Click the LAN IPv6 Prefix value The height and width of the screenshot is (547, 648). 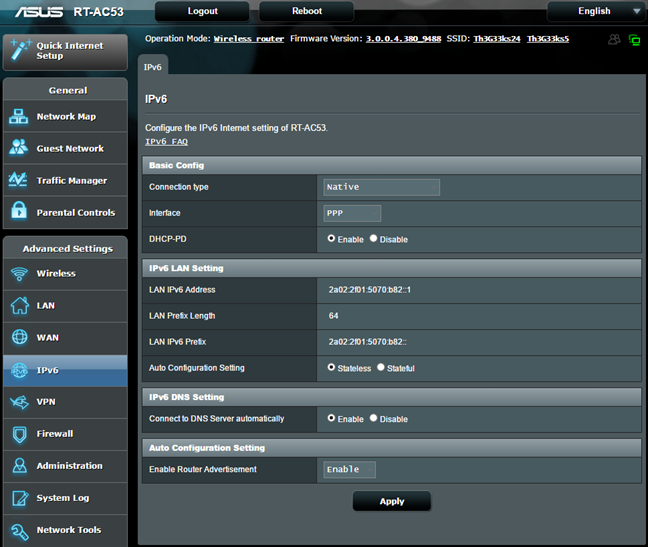pyautogui.click(x=367, y=342)
